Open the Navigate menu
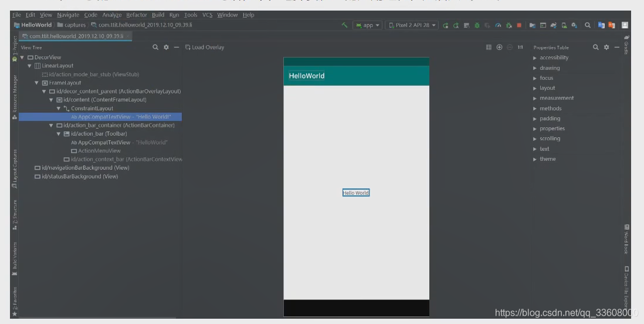644x324 pixels. click(x=68, y=15)
